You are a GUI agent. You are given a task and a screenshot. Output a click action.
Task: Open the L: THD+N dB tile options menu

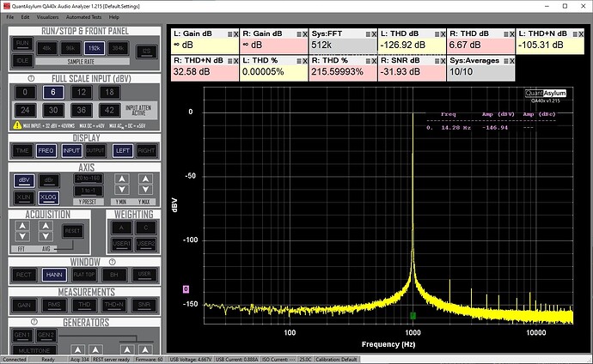point(575,34)
